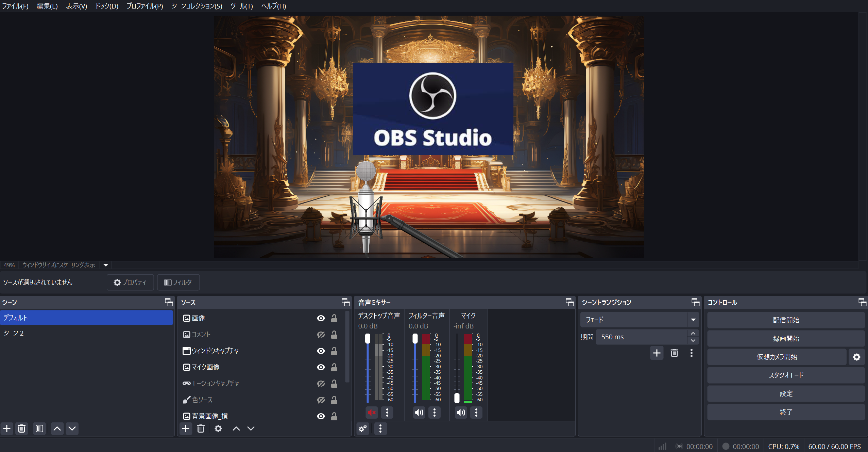
Task: Move source up in Sources toolbar
Action: 236,429
